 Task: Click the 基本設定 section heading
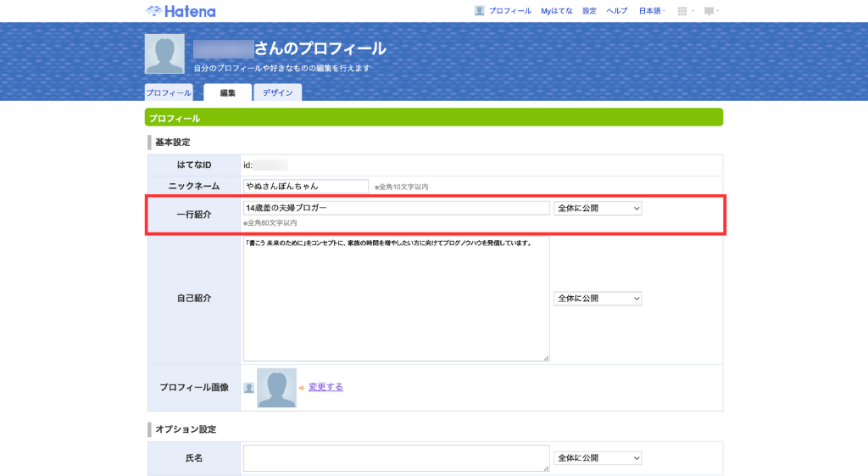pos(173,143)
